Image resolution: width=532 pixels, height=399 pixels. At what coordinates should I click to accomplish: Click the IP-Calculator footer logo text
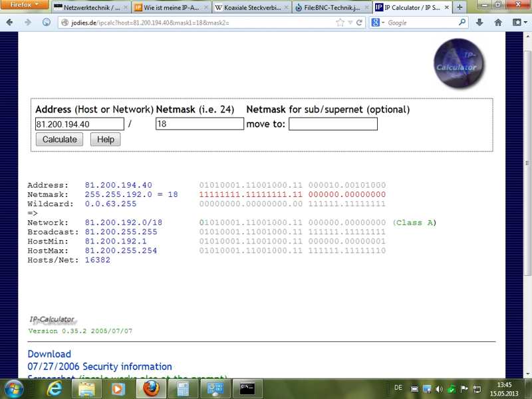(x=52, y=319)
